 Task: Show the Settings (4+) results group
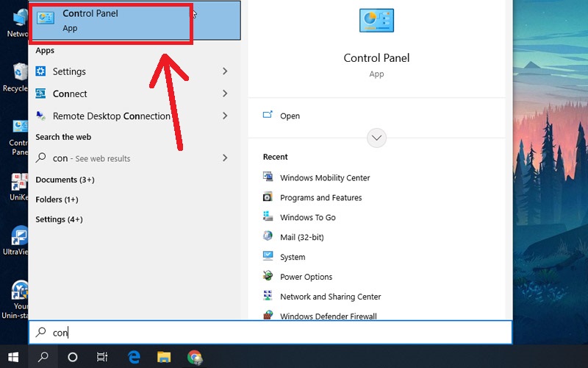(60, 219)
